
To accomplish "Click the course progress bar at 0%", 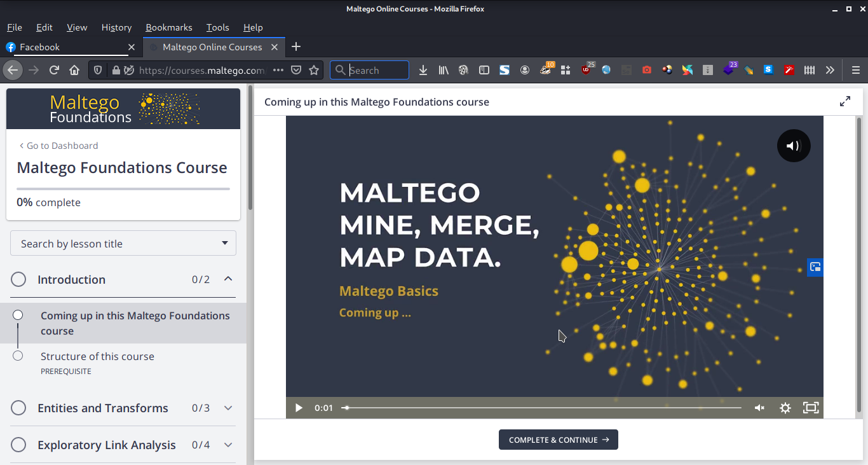I will 123,189.
